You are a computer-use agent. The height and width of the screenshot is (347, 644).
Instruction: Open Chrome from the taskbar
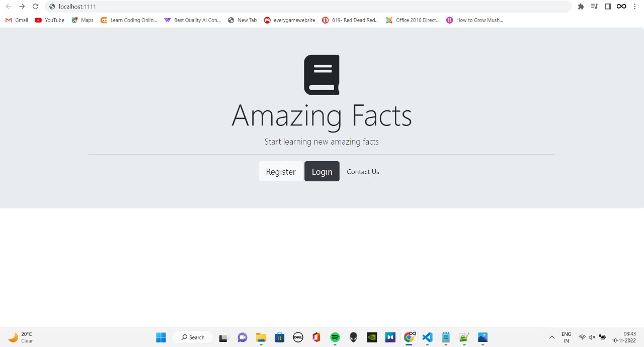pyautogui.click(x=409, y=337)
